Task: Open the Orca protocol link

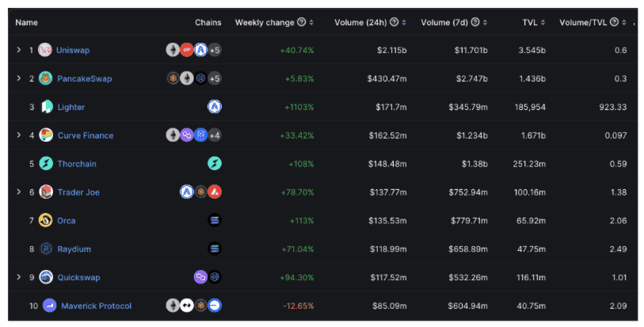Action: [67, 221]
